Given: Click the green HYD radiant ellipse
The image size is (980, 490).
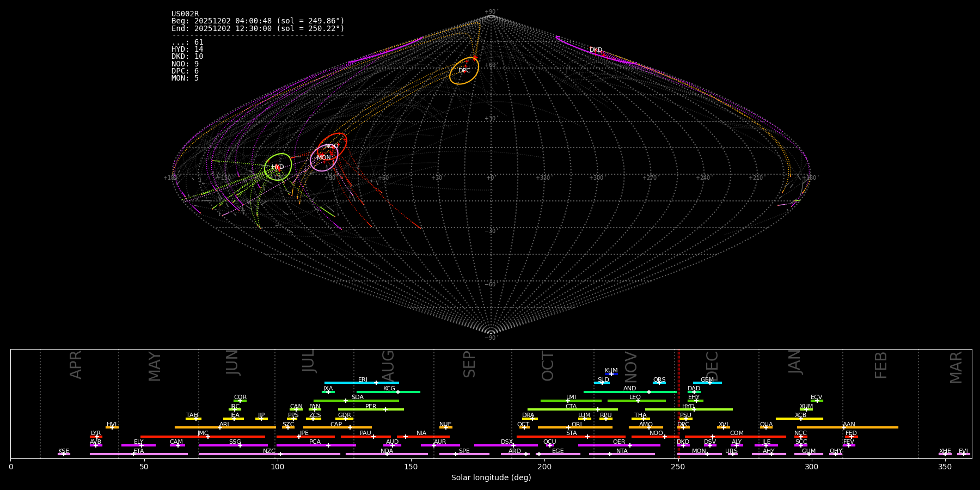Looking at the screenshot, I should pos(278,167).
